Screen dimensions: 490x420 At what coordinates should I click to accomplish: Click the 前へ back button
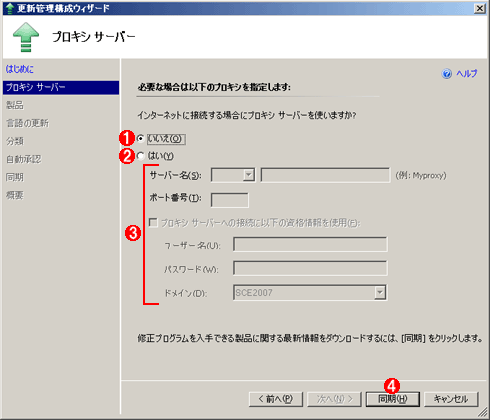(276, 399)
